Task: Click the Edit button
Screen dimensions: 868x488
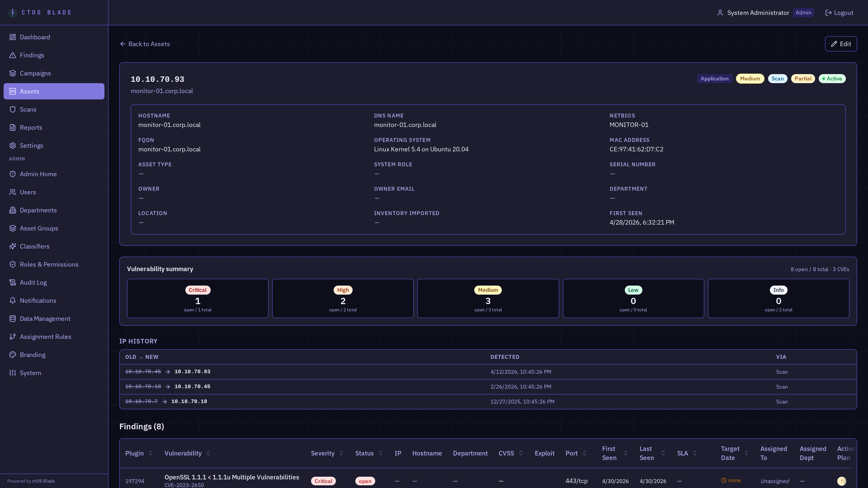Action: 841,44
